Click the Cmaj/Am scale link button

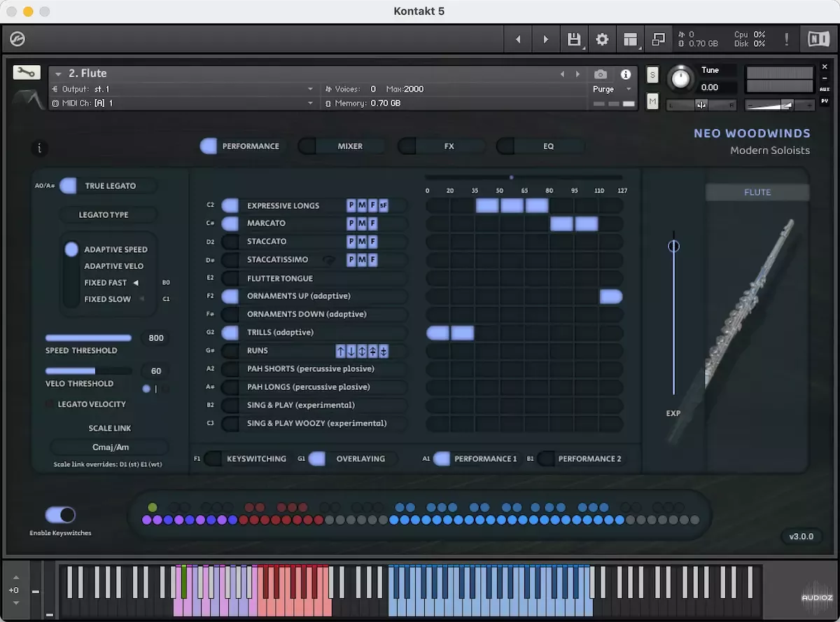point(110,447)
